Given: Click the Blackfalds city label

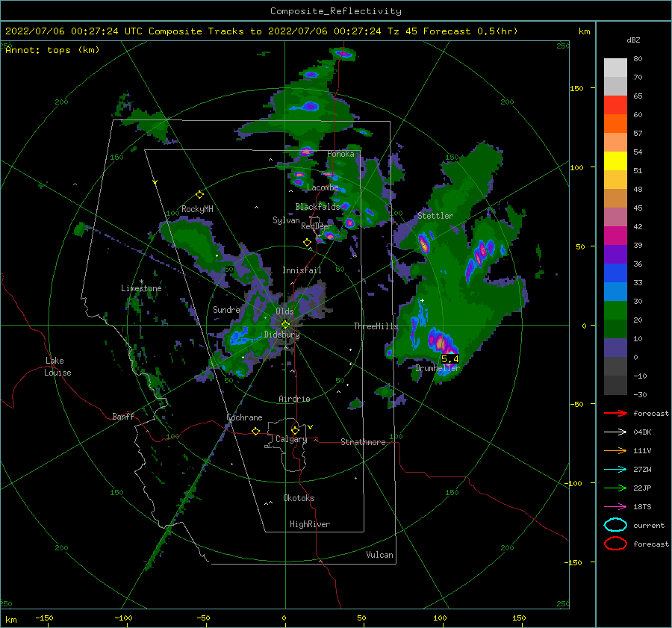Looking at the screenshot, I should pos(317,207).
